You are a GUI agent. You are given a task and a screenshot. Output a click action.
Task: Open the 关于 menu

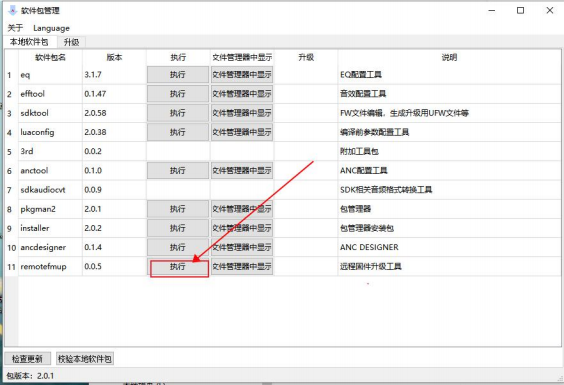pos(15,28)
